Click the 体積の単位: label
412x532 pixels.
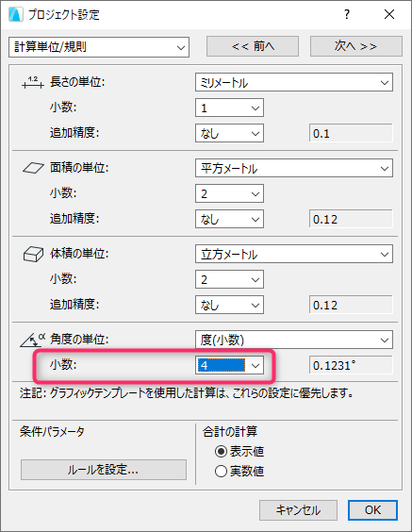(x=79, y=254)
